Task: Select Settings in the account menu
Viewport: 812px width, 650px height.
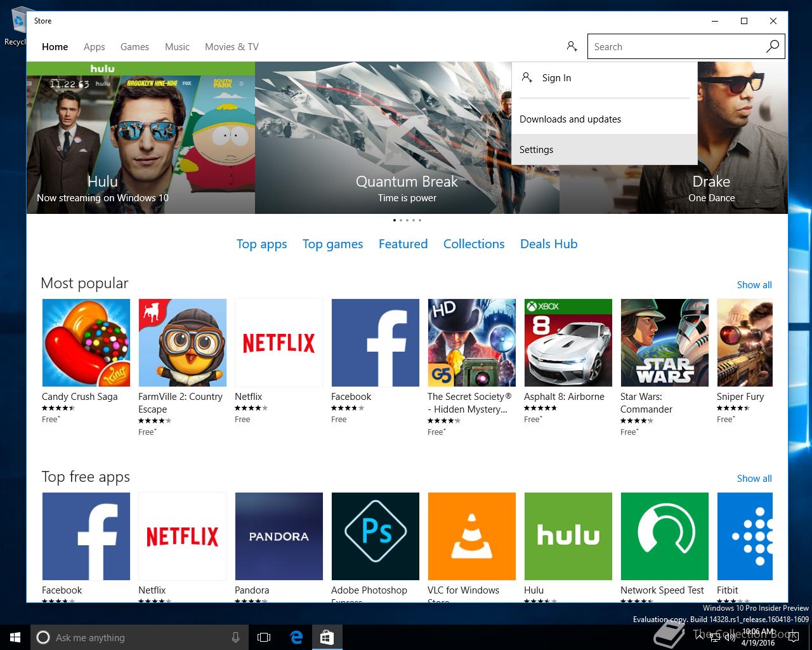Action: tap(605, 149)
